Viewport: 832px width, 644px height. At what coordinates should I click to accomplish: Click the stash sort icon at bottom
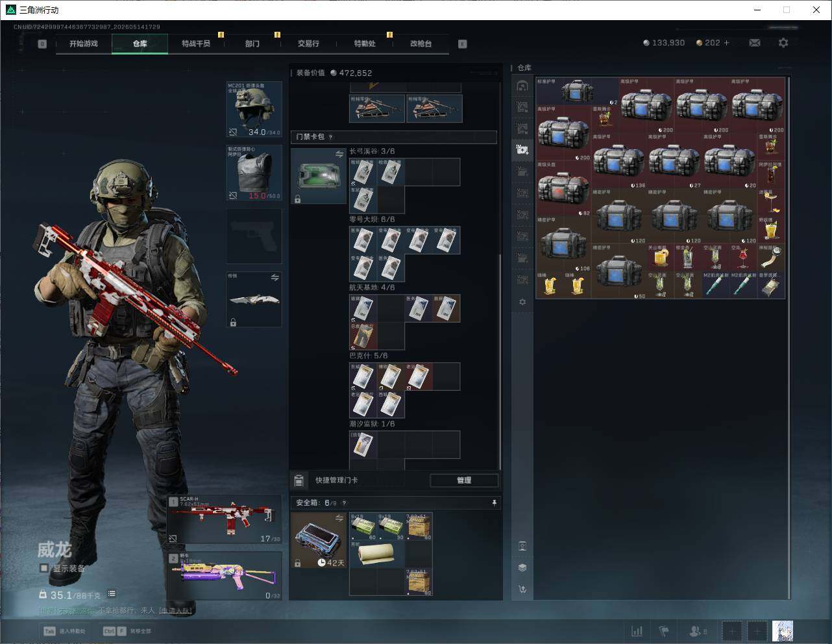pyautogui.click(x=522, y=589)
